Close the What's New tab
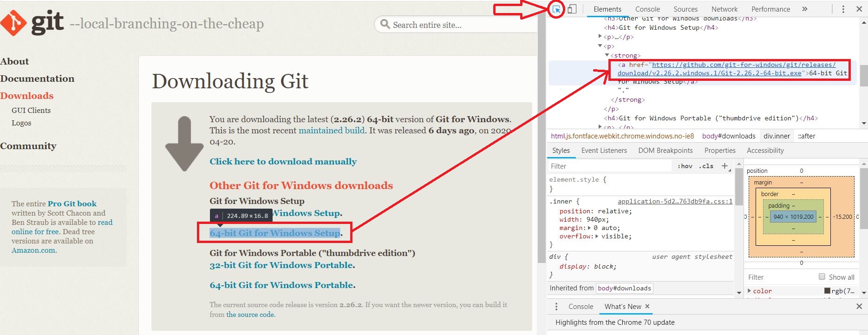 coord(647,306)
